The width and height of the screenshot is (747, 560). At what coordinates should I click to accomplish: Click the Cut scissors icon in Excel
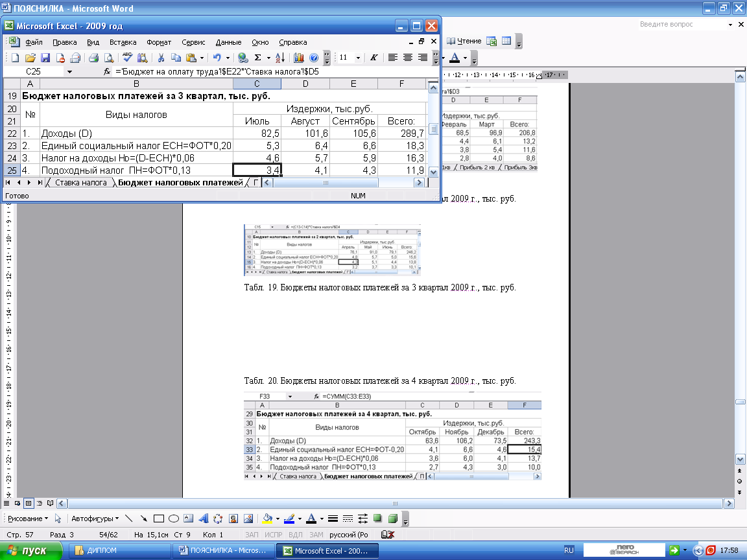(160, 58)
